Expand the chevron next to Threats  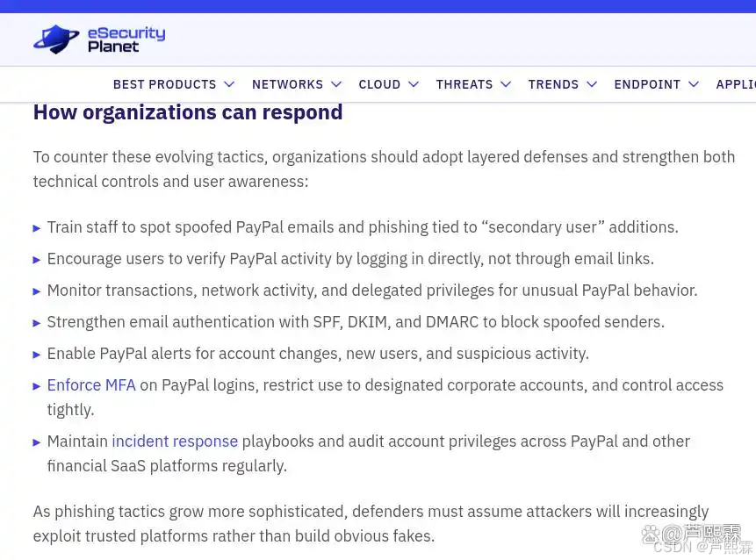506,84
